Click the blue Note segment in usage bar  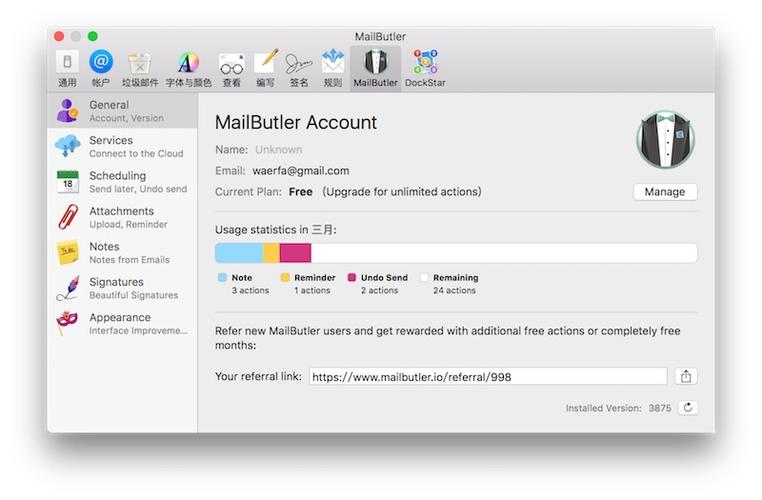239,253
